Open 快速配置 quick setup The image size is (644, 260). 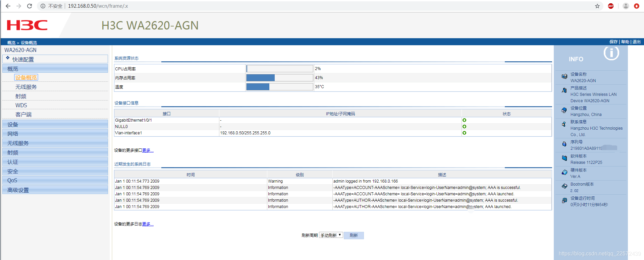[x=23, y=59]
